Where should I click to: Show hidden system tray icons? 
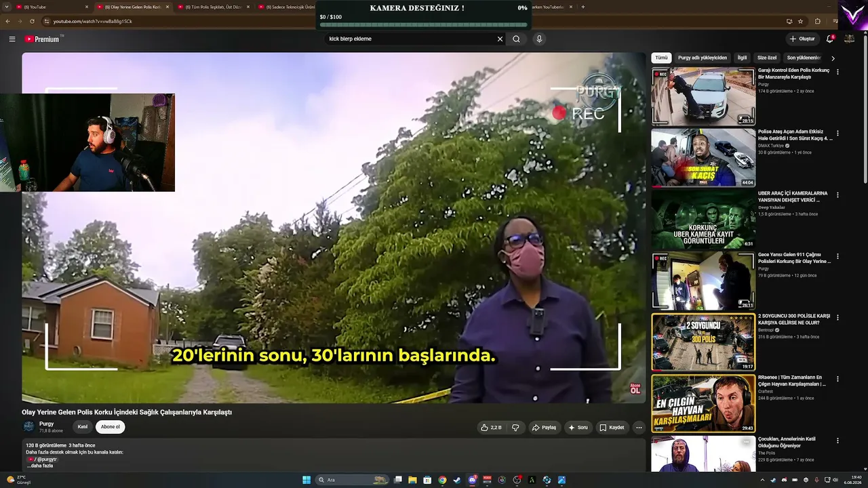[762, 480]
